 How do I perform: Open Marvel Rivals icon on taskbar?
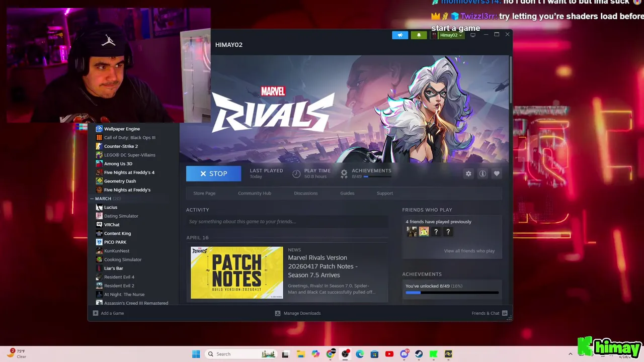(448, 354)
